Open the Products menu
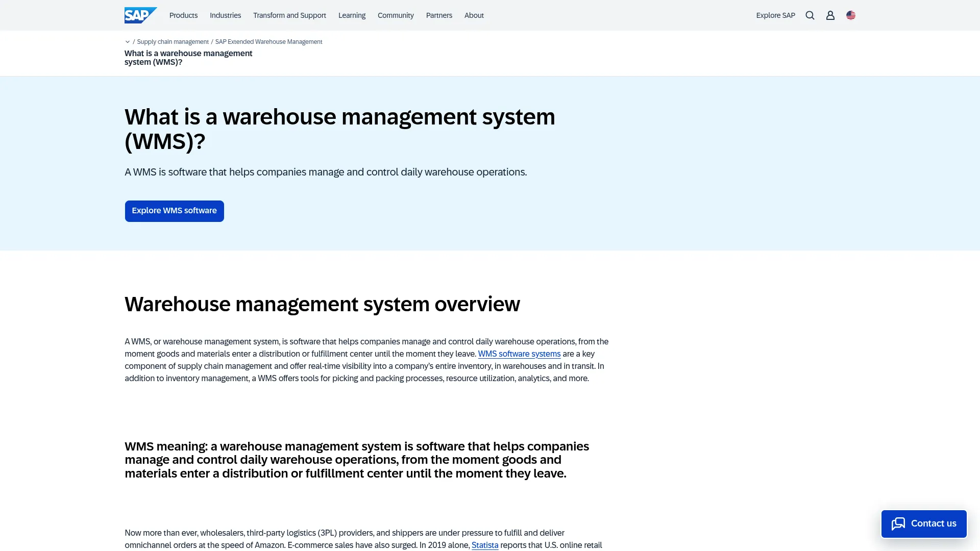Screen dimensions: 980x551 (183, 15)
